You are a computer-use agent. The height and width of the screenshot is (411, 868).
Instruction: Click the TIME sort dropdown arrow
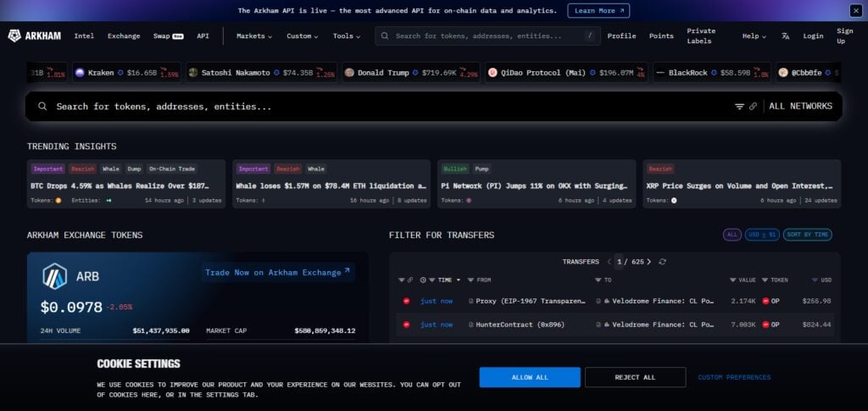tap(459, 280)
